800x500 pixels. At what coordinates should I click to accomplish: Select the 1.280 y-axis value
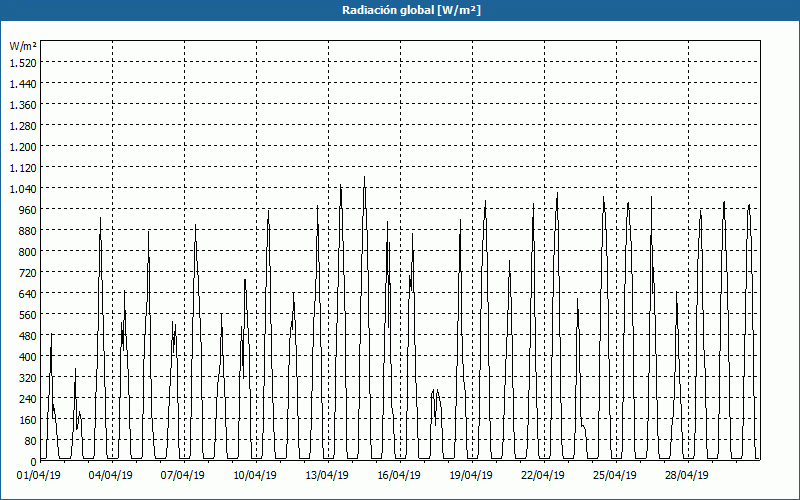(x=23, y=126)
